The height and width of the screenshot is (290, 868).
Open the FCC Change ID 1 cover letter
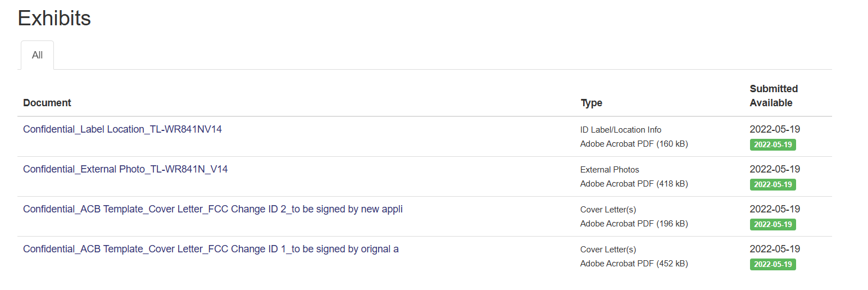pos(211,249)
